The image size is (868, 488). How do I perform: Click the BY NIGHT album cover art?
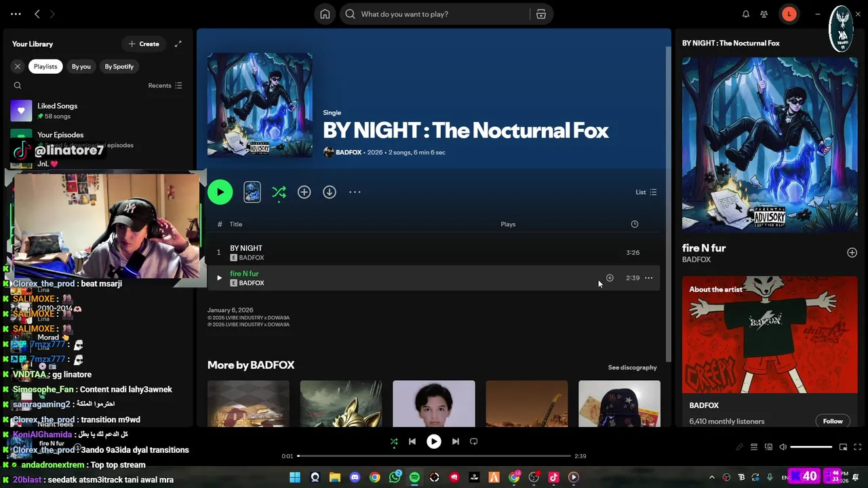(x=260, y=105)
